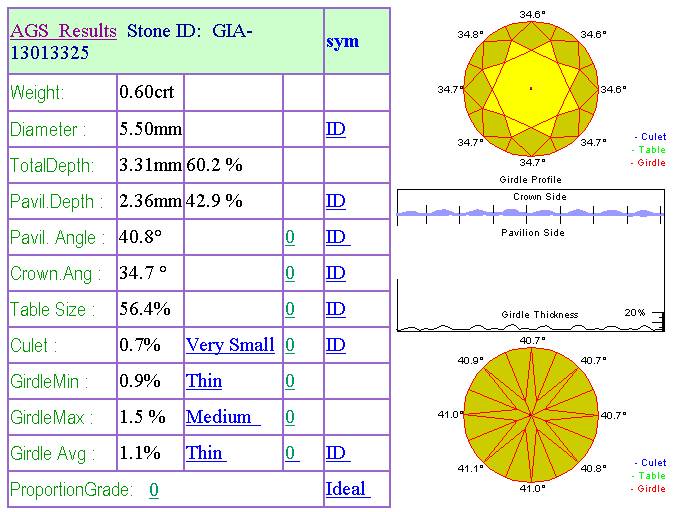Click the ProportionGrade 0 link

(x=154, y=490)
